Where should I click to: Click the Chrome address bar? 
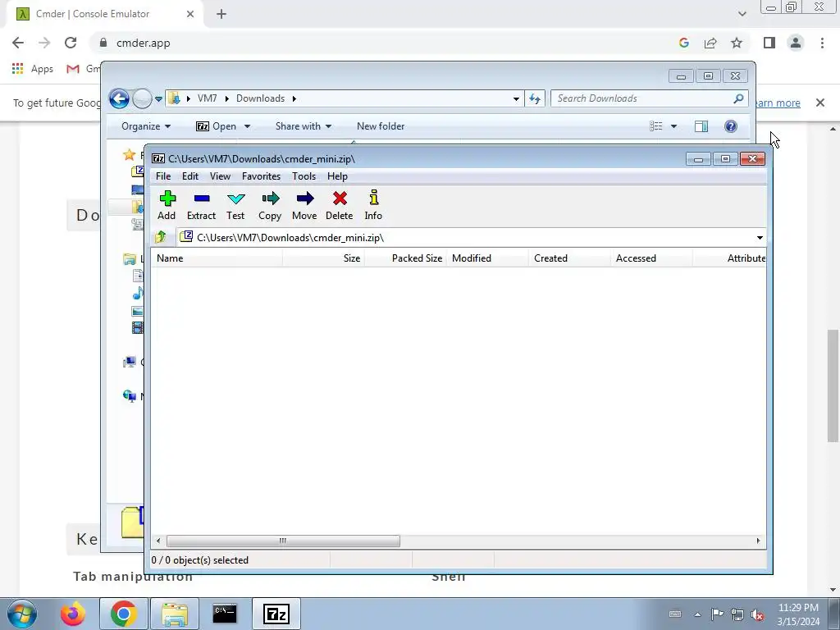click(386, 43)
